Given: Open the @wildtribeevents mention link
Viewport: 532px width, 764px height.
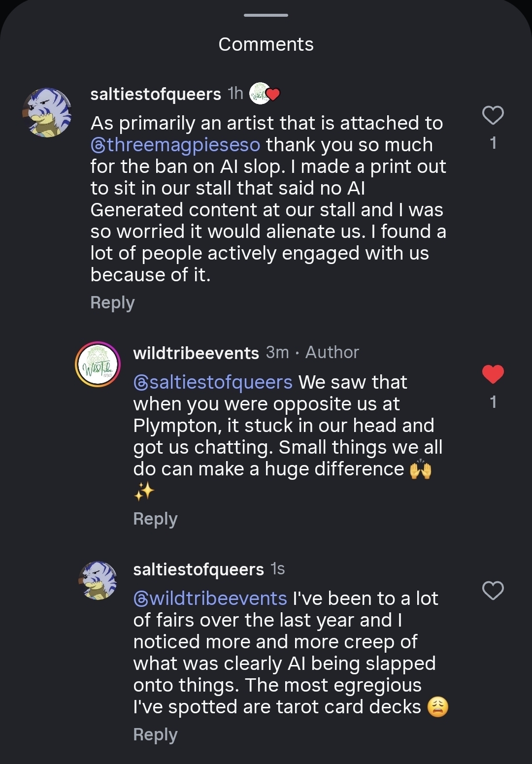Looking at the screenshot, I should 210,598.
